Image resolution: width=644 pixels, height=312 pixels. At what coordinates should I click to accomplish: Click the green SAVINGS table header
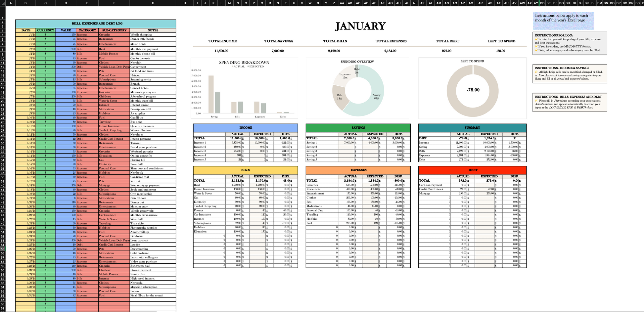pos(358,128)
